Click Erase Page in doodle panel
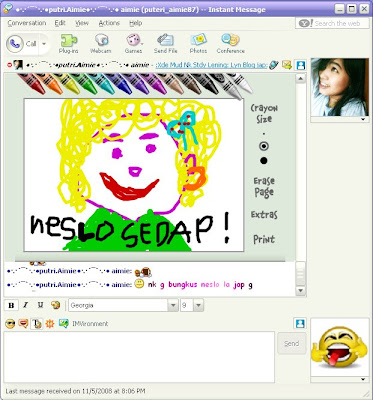The width and height of the screenshot is (373, 400). click(264, 187)
